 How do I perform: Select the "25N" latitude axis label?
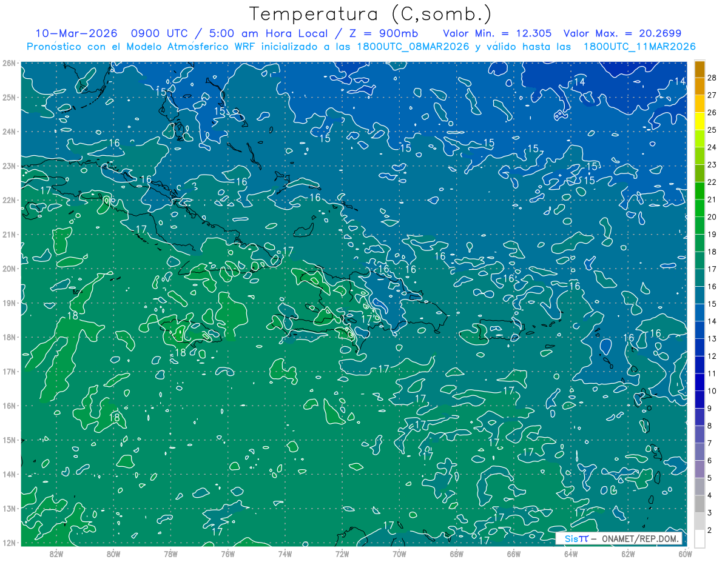[x=9, y=97]
